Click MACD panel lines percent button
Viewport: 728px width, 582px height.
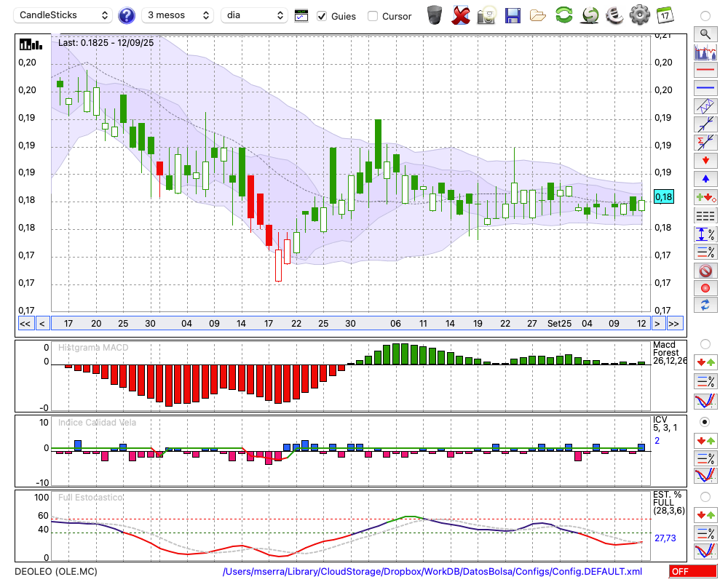(x=705, y=381)
